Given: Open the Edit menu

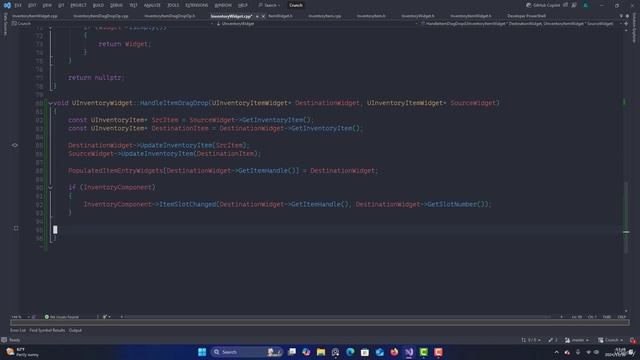Looking at the screenshot, I should [32, 5].
